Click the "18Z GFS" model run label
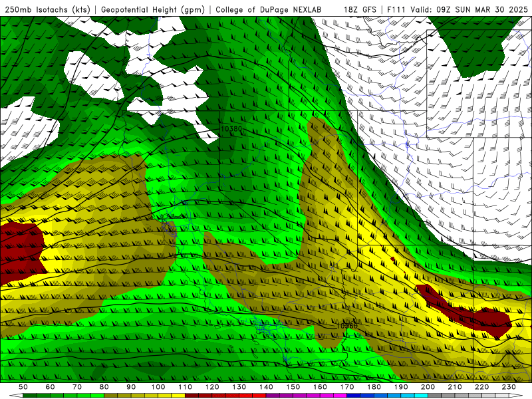 [x=360, y=9]
